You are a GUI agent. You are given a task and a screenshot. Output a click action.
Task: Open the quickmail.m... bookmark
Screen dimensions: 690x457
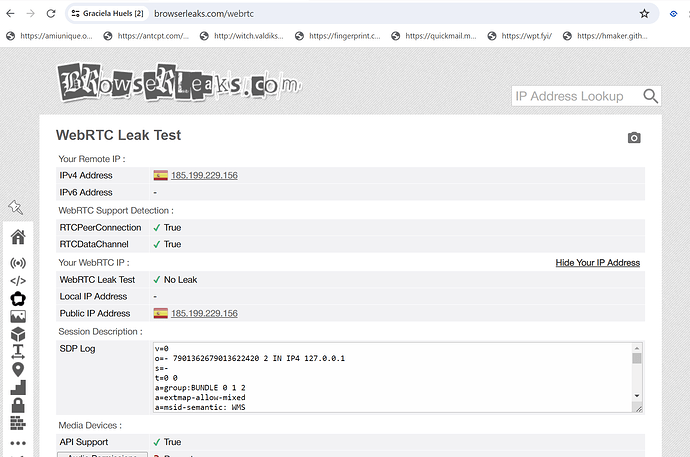434,36
